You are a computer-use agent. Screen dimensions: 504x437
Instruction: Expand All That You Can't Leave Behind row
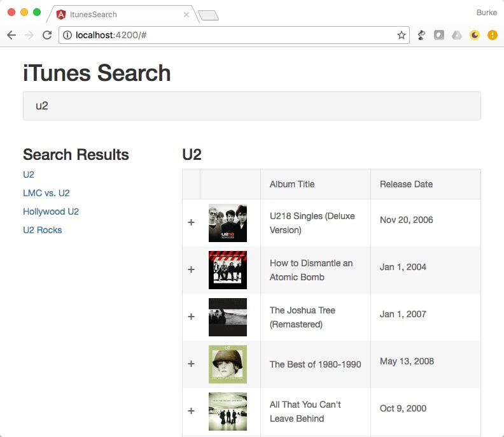point(192,411)
